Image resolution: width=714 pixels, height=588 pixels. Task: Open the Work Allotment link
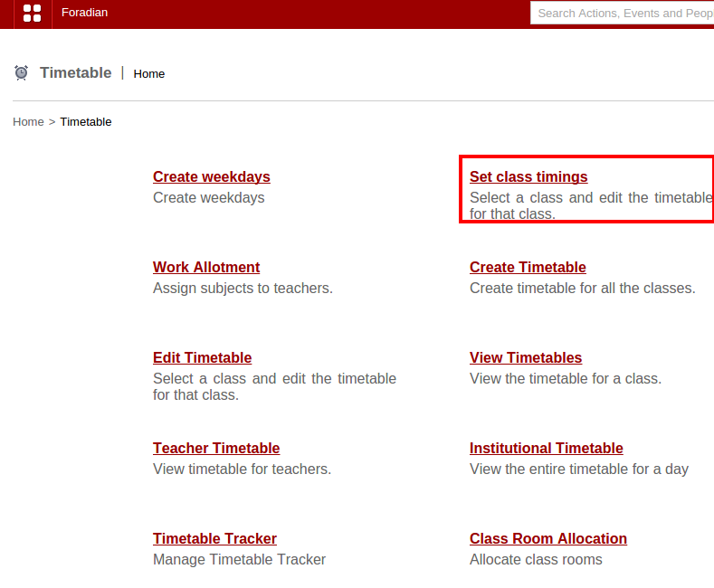(x=206, y=267)
